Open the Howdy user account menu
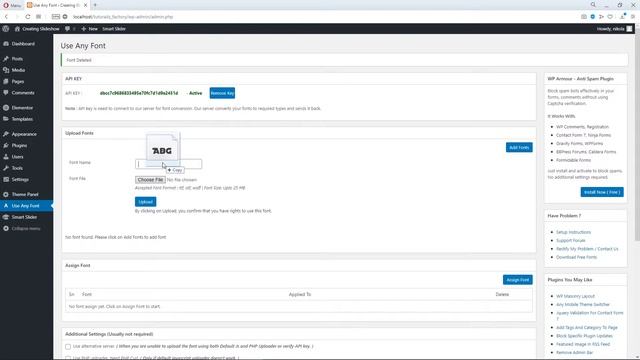This screenshot has height=360, width=640. 614,29
